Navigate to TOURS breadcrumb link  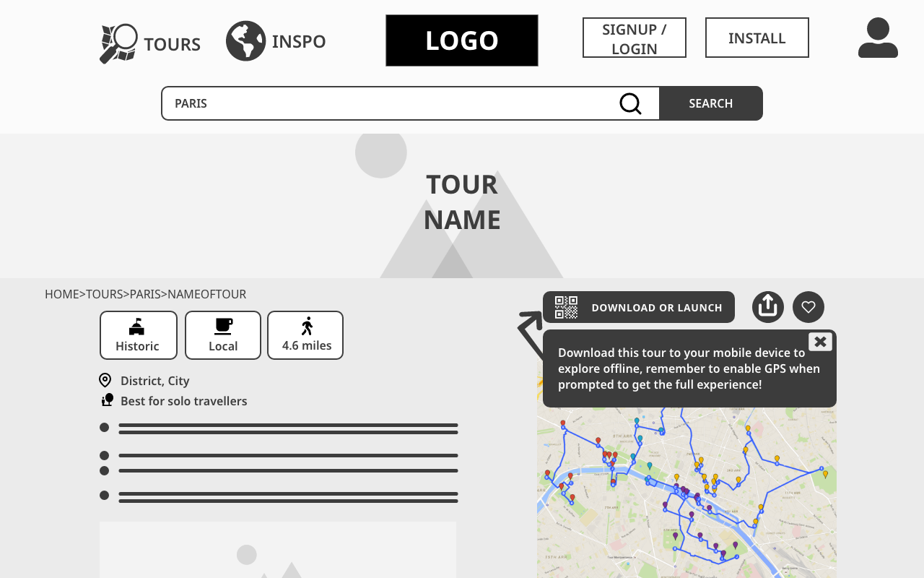pyautogui.click(x=105, y=294)
